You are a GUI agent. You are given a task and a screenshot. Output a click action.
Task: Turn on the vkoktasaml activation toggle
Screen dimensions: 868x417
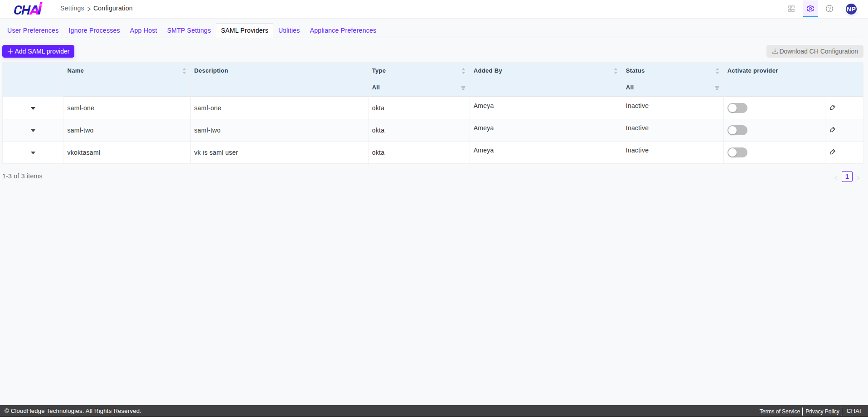[737, 152]
